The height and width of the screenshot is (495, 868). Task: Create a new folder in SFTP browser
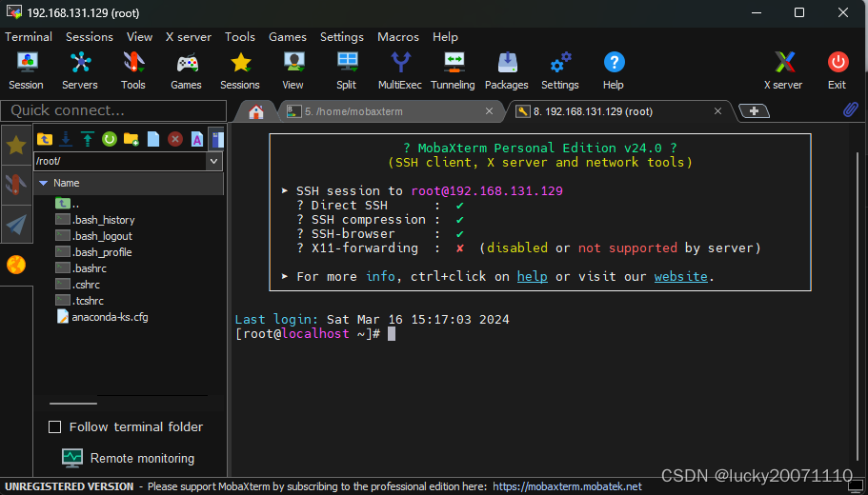tap(131, 139)
